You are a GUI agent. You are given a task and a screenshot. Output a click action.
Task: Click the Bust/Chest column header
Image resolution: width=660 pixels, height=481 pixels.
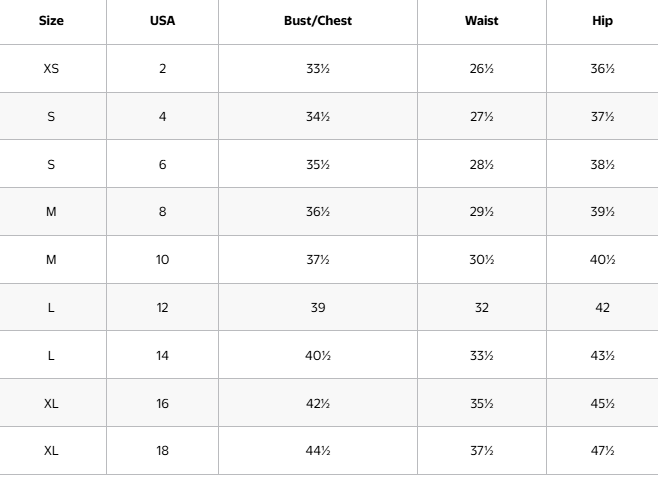(318, 21)
